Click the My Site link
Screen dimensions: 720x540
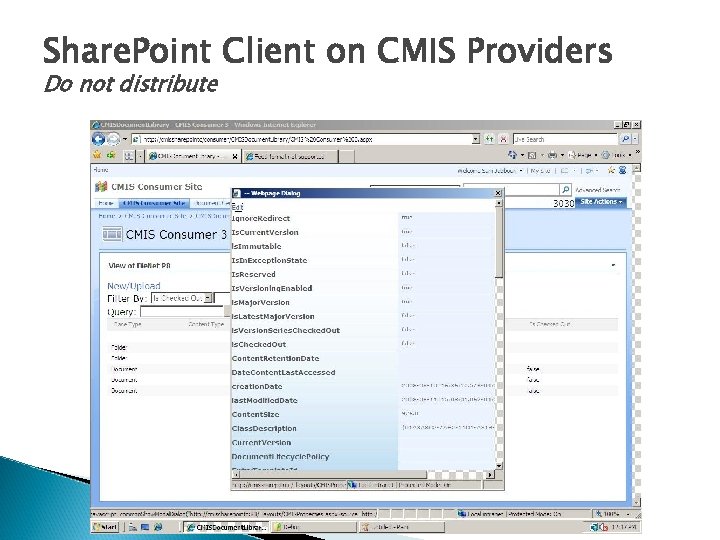[540, 170]
